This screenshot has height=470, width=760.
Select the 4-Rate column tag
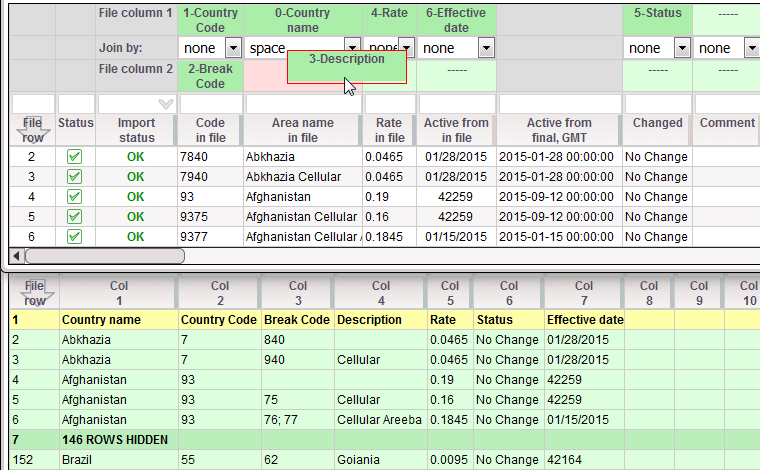tap(389, 20)
